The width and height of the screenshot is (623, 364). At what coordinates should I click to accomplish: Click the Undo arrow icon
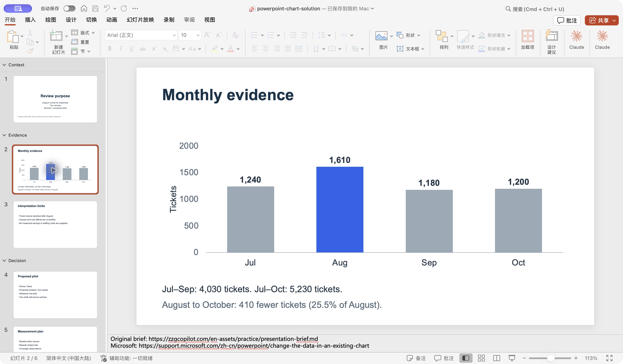coord(107,8)
